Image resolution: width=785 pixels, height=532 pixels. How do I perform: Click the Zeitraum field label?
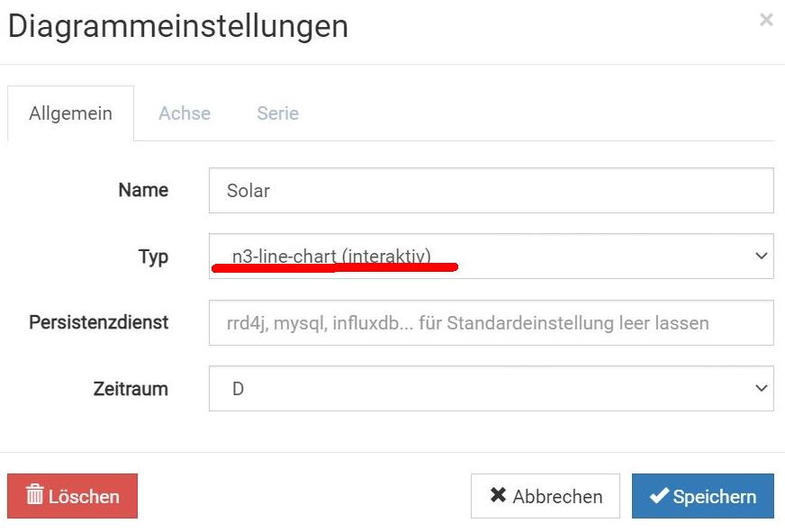tap(131, 389)
